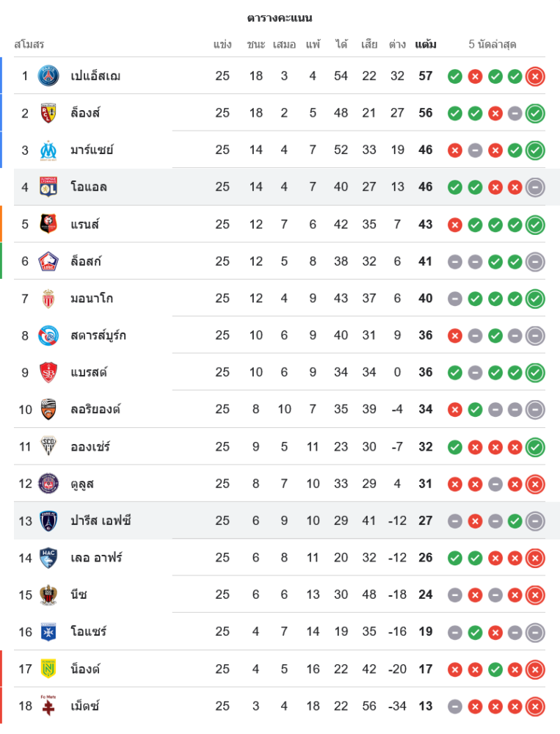Screen dimensions: 560x734
Task: Open the ปารีส เอฟซี team link
Action: click(x=101, y=520)
